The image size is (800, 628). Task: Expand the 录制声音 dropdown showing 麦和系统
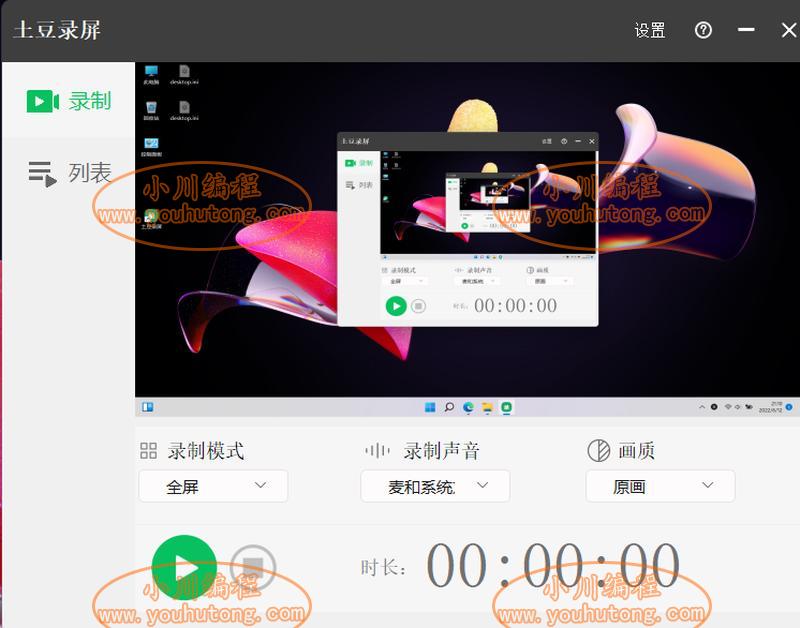(x=435, y=486)
